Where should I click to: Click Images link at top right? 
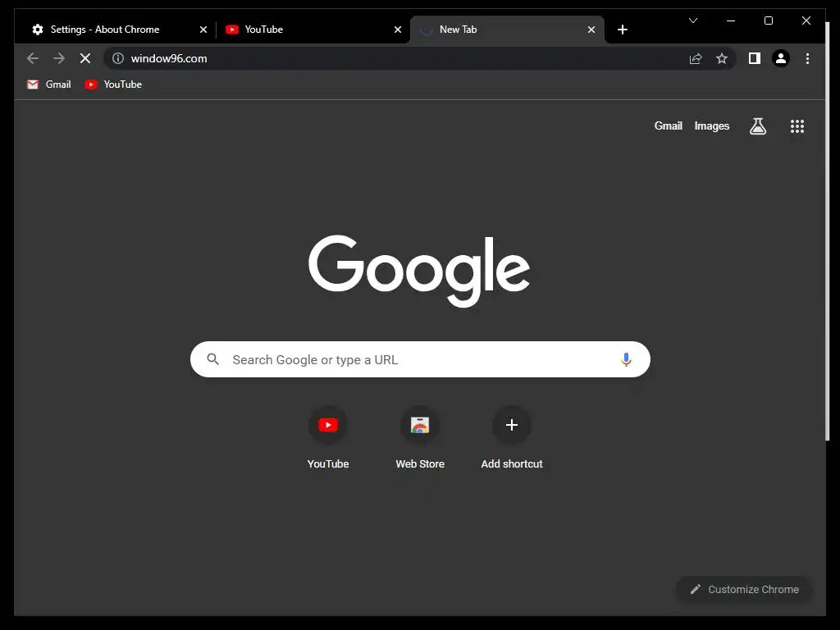coord(711,126)
